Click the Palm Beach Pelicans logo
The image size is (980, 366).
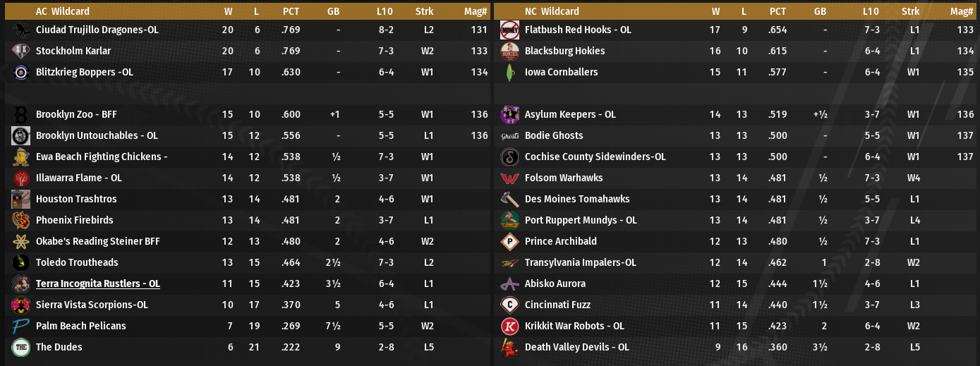click(x=20, y=326)
